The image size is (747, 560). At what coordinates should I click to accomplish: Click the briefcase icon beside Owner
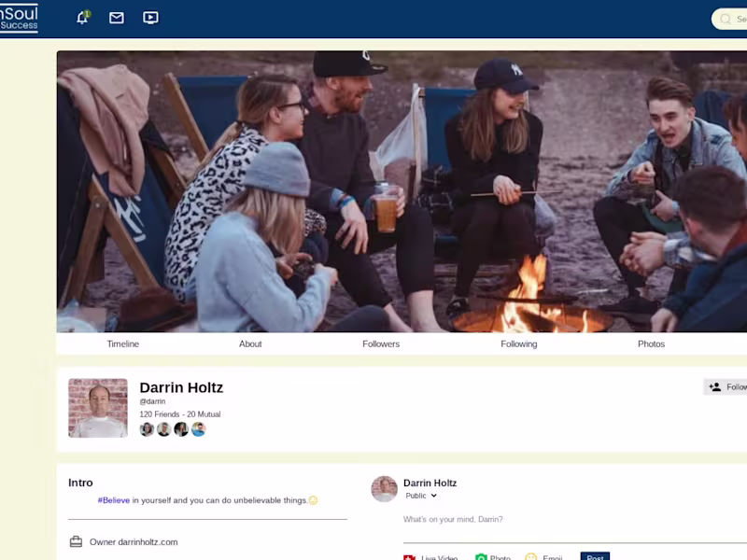76,542
